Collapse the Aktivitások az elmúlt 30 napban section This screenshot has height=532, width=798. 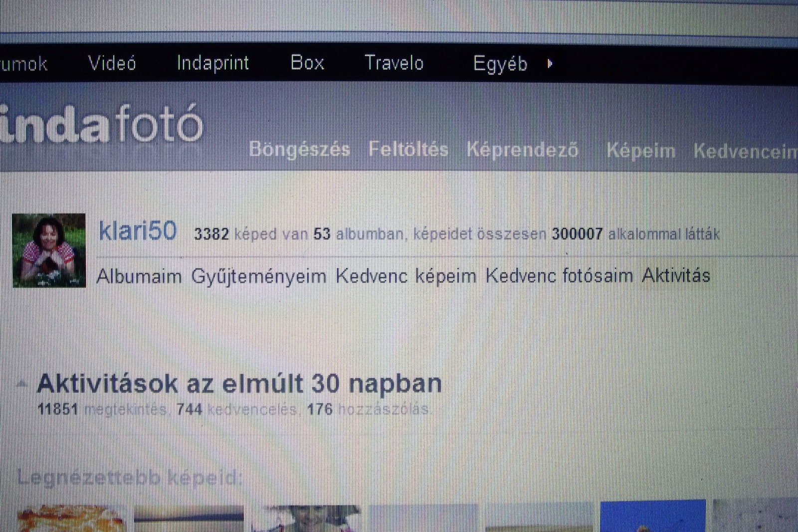click(21, 384)
